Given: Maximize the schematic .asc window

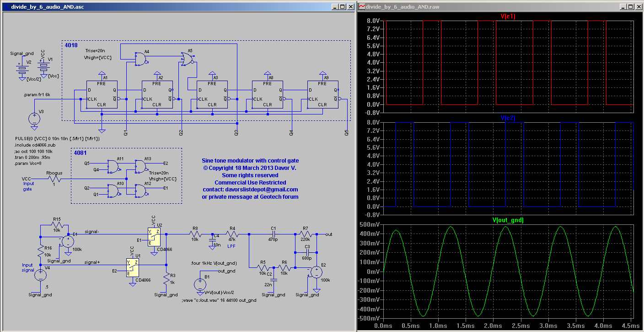Looking at the screenshot, I should click(343, 7).
